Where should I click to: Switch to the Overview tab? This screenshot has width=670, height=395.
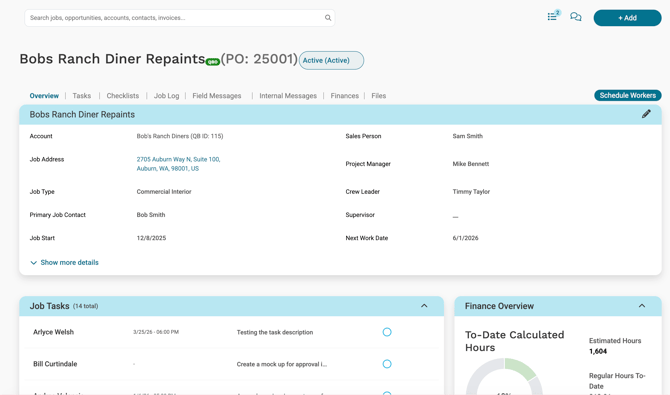pos(44,96)
